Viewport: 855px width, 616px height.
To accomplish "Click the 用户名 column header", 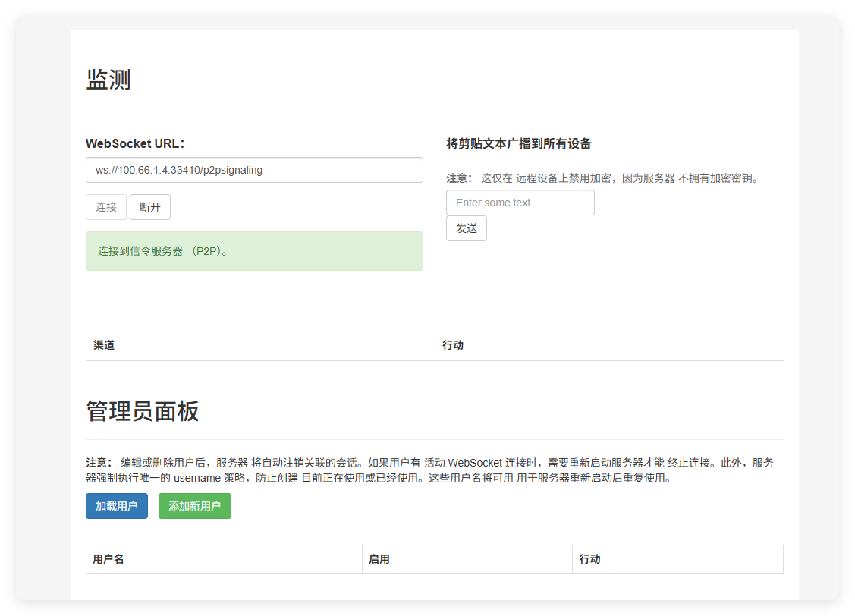I will 108,559.
